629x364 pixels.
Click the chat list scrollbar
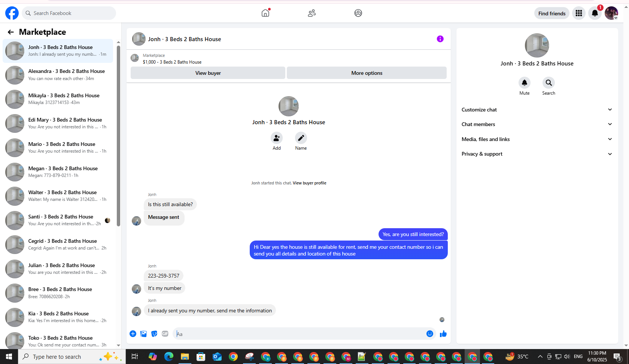point(118,136)
